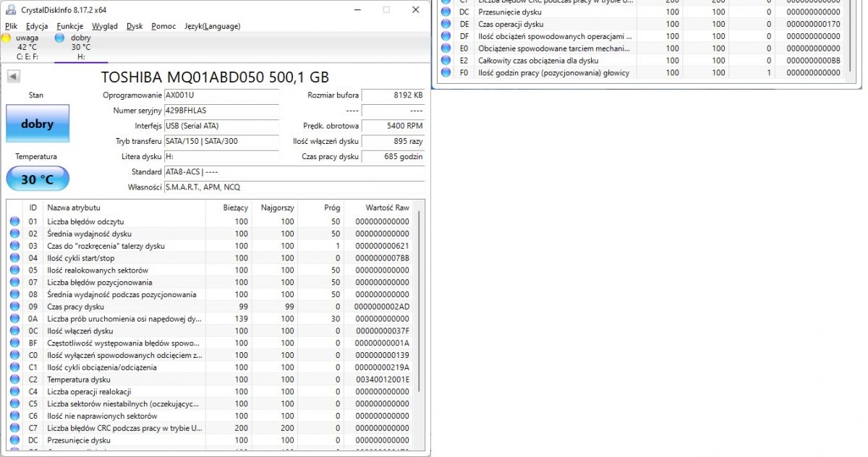Click raw value 0000000007BB
868x457 pixels.
click(382, 258)
